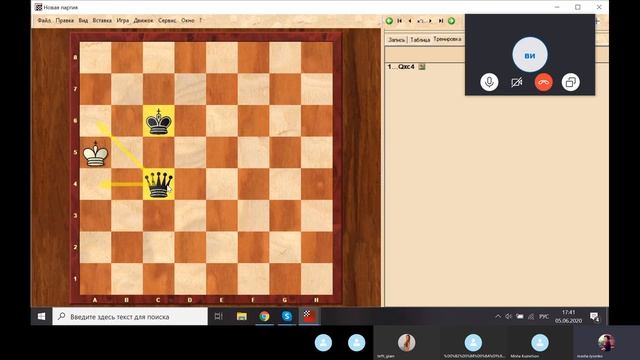Jump to the last move of the game
This screenshot has height=360, width=640.
pos(441,21)
